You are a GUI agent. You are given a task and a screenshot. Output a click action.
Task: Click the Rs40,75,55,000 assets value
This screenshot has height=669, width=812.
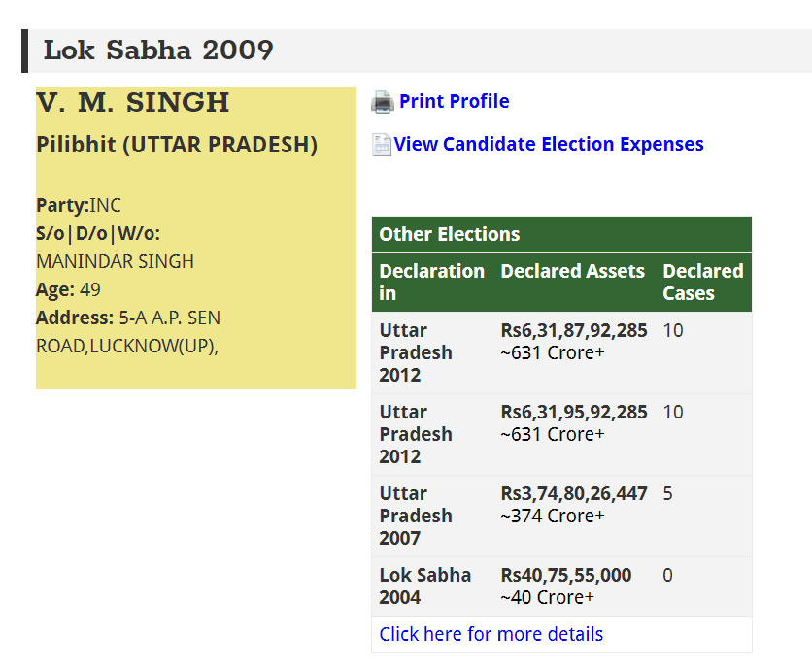pos(565,576)
